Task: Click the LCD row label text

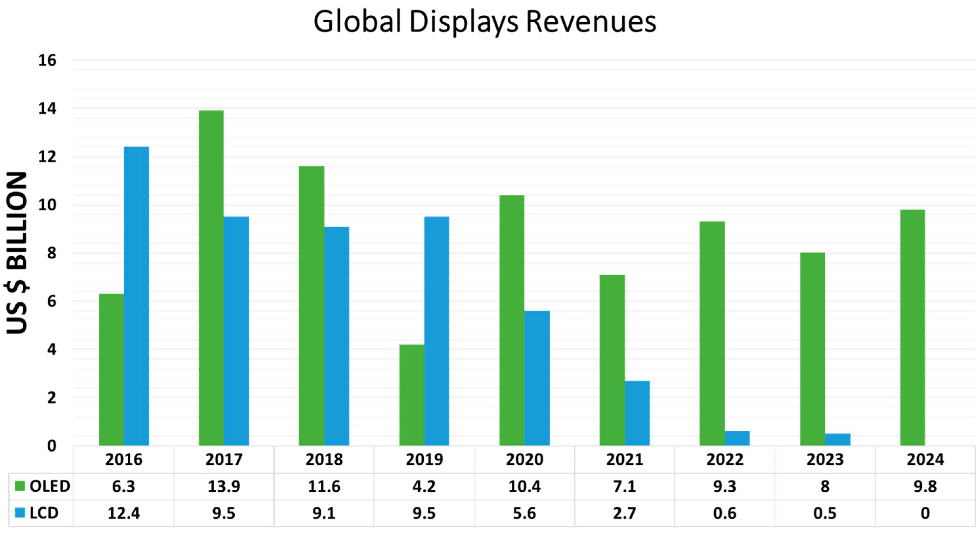Action: coord(44,513)
